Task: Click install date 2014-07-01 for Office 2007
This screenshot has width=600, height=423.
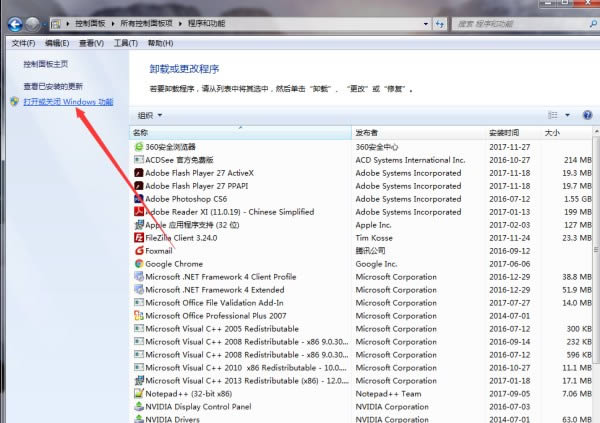Action: [509, 316]
